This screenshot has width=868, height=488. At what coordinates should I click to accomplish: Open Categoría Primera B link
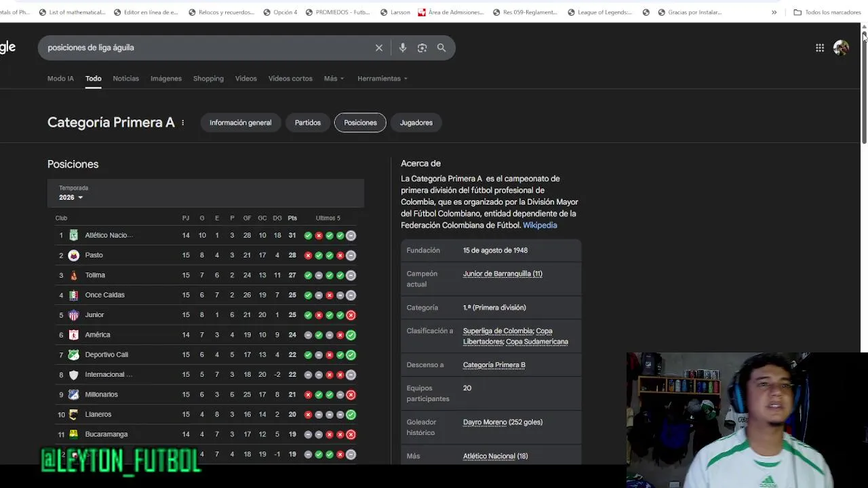(494, 365)
